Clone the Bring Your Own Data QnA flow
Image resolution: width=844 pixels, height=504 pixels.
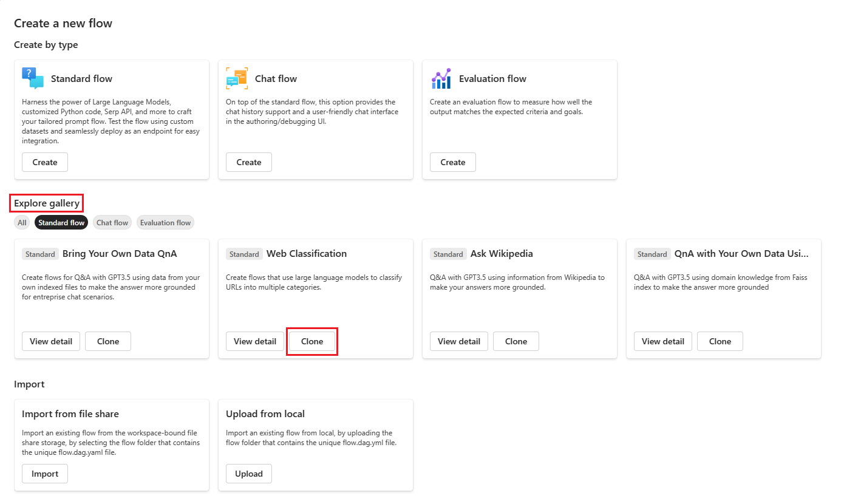(108, 341)
